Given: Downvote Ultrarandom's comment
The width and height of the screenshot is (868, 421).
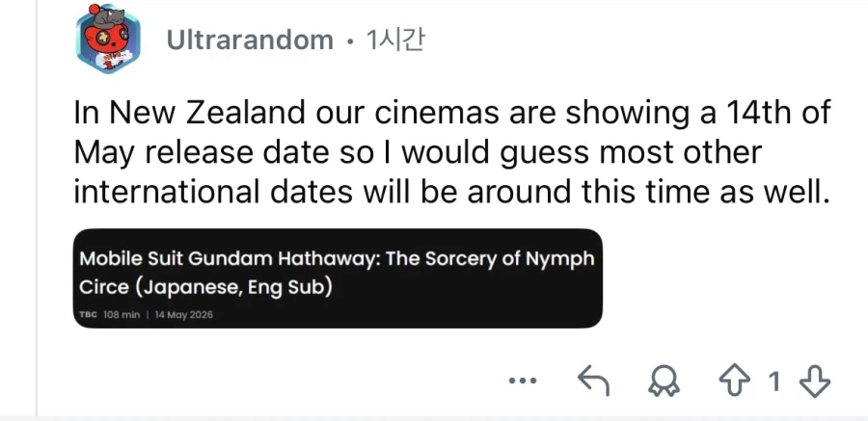Looking at the screenshot, I should pyautogui.click(x=815, y=382).
